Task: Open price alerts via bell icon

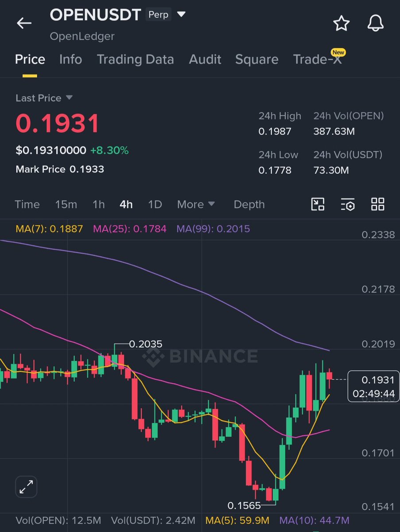Action: click(x=376, y=23)
